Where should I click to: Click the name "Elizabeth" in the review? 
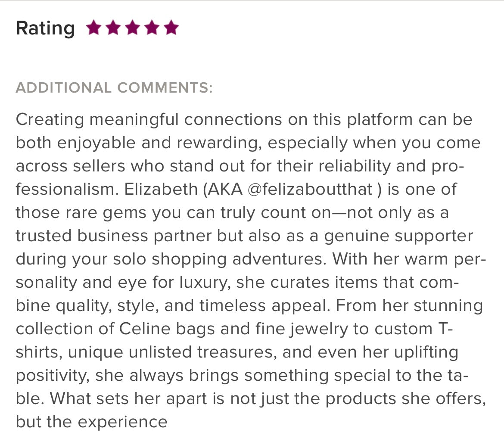pyautogui.click(x=161, y=190)
